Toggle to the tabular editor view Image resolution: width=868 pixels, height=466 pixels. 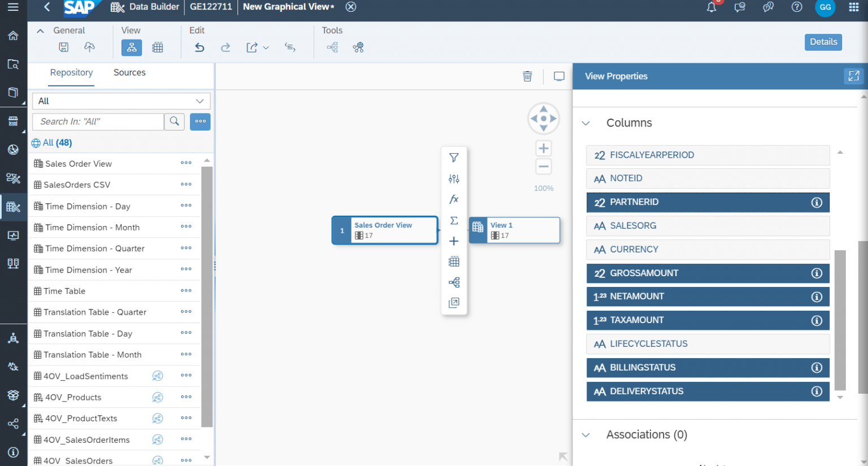pos(157,47)
